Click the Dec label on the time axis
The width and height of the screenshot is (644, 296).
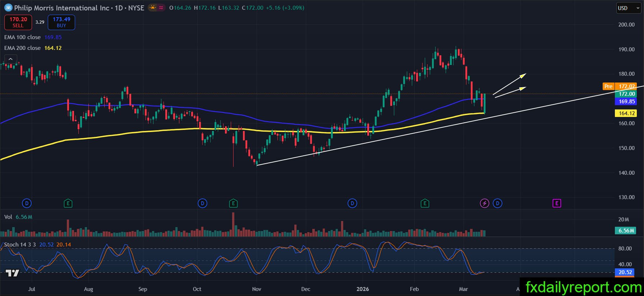point(306,289)
